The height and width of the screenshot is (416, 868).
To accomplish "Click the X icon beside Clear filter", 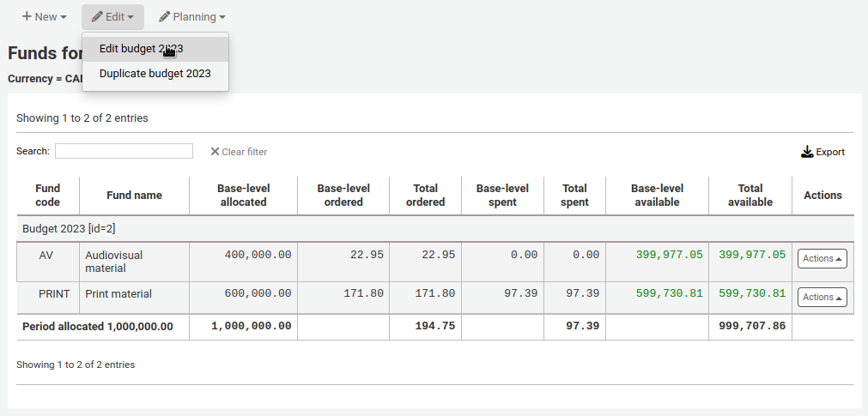I will [215, 152].
